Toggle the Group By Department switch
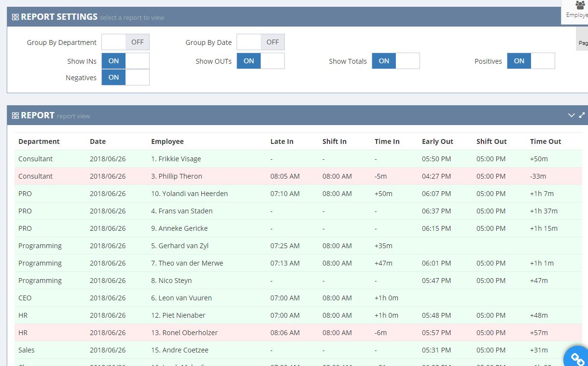Image resolution: width=588 pixels, height=366 pixels. coord(126,42)
